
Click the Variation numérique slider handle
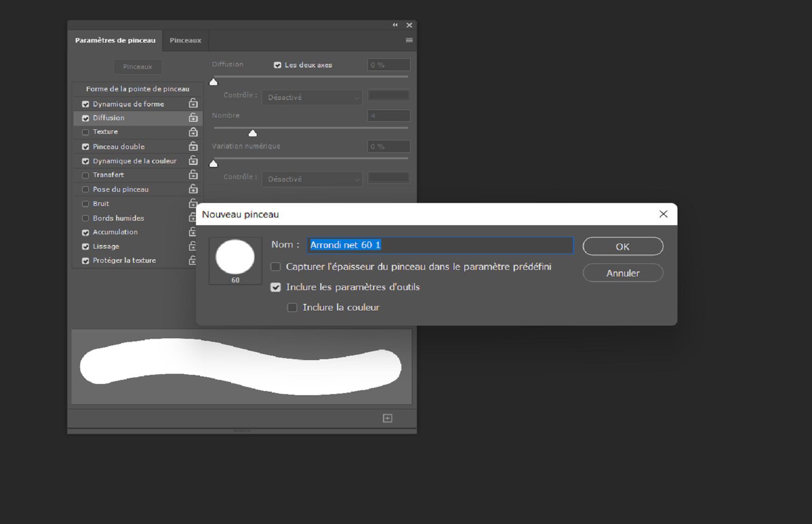tap(214, 164)
